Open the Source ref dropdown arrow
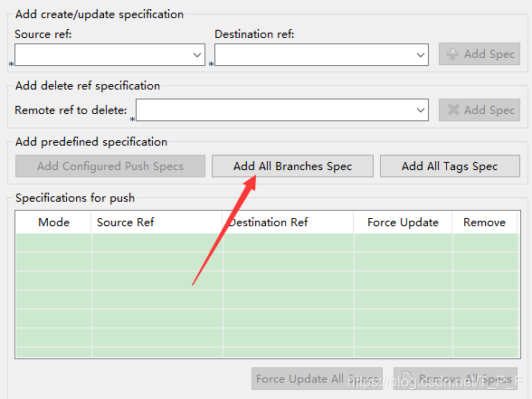532x399 pixels. 197,55
